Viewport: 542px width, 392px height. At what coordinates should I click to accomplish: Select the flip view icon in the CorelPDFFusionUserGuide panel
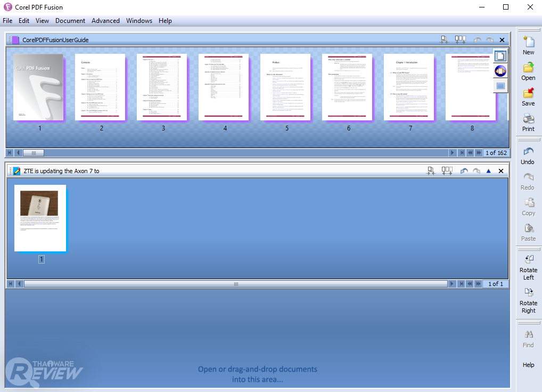[x=500, y=71]
